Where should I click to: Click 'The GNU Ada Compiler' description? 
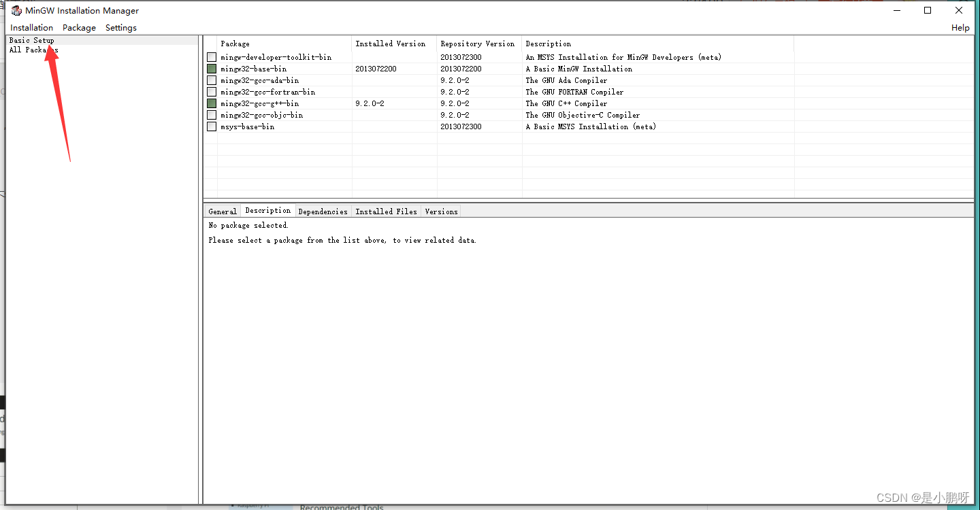pyautogui.click(x=566, y=80)
